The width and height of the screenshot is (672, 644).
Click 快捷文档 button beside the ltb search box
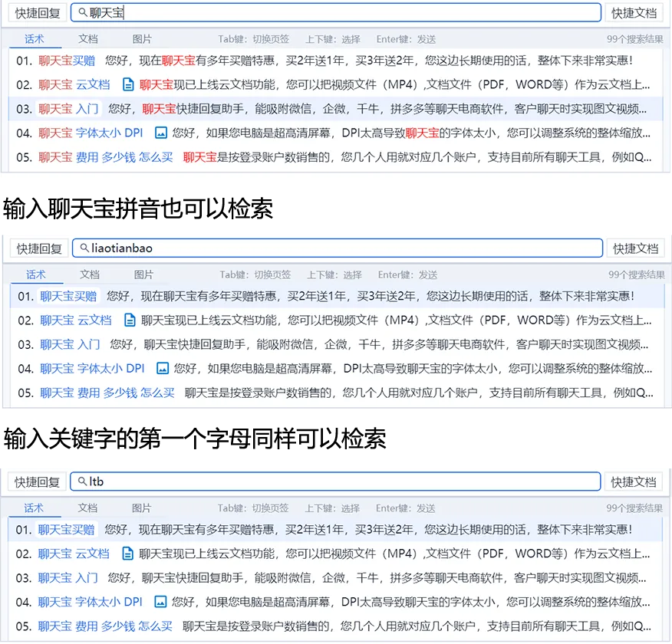(634, 482)
